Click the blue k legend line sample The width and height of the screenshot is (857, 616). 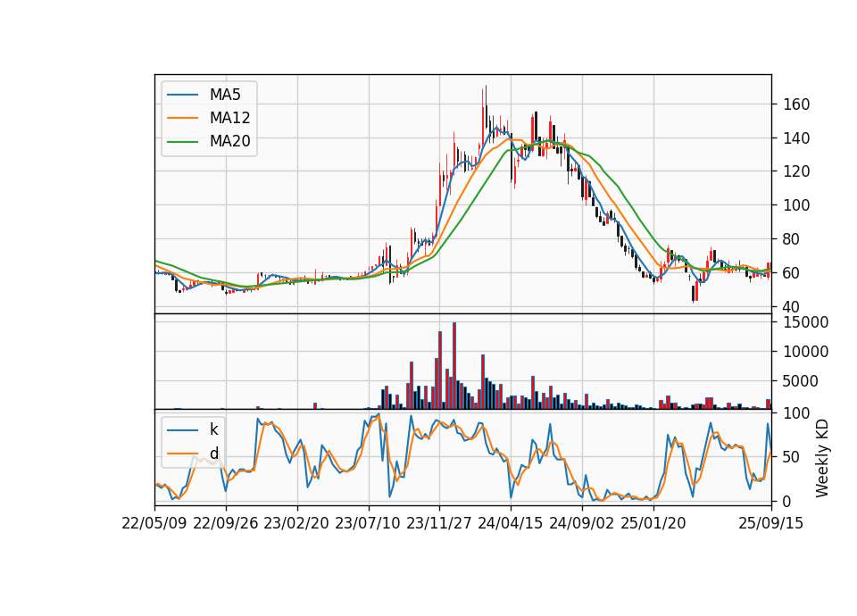click(x=182, y=430)
